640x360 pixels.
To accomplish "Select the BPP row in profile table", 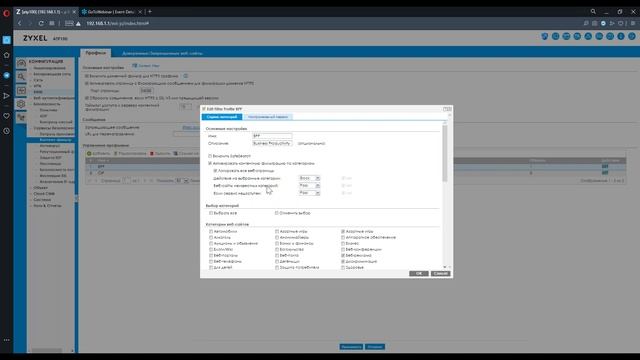I will [x=355, y=167].
